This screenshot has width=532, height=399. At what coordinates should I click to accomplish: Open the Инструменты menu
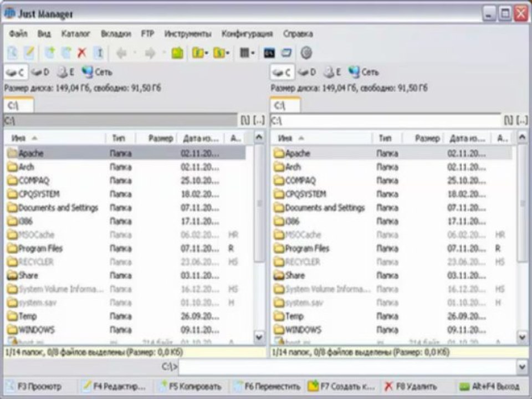tap(188, 34)
